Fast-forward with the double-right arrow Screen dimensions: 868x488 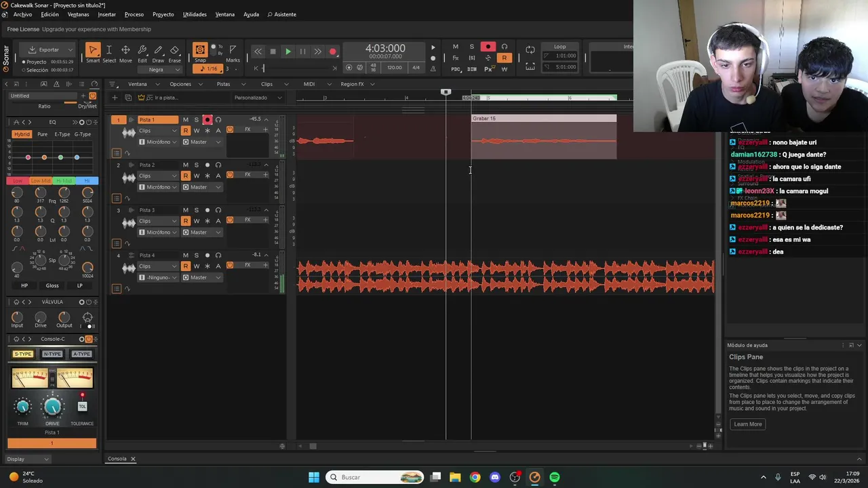click(x=317, y=52)
